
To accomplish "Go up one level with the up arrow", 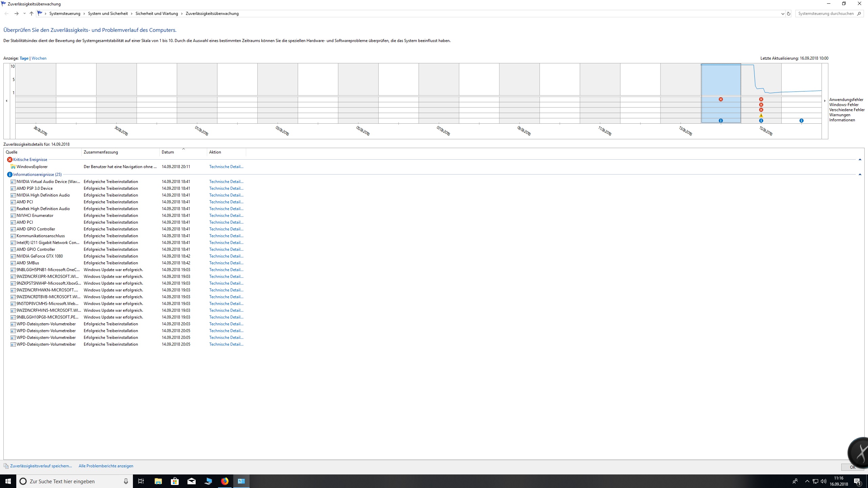I will (32, 14).
